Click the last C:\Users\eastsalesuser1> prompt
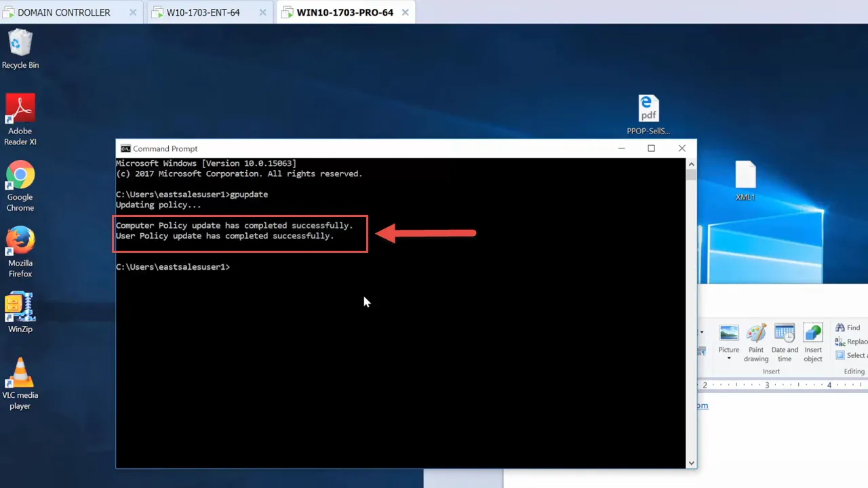Image resolution: width=868 pixels, height=488 pixels. 173,267
